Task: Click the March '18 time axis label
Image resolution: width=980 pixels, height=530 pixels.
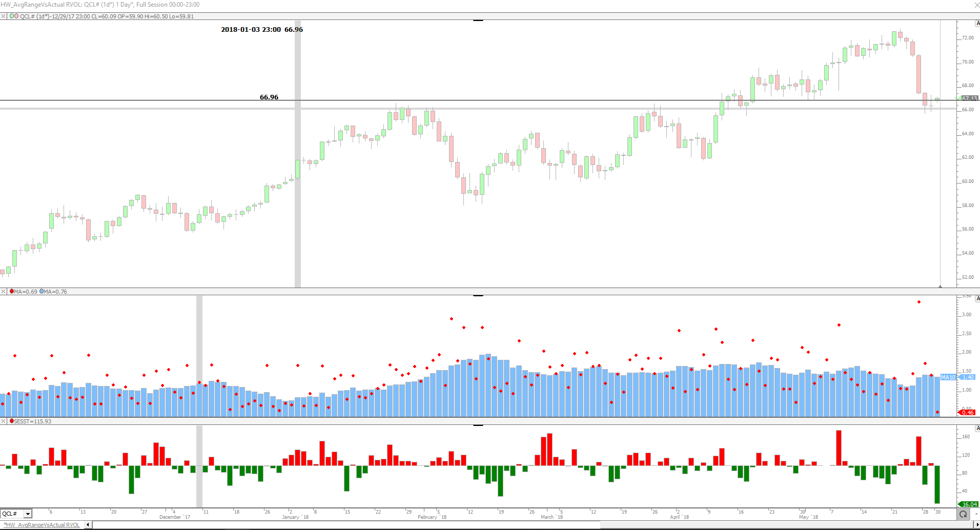Action: [x=552, y=517]
